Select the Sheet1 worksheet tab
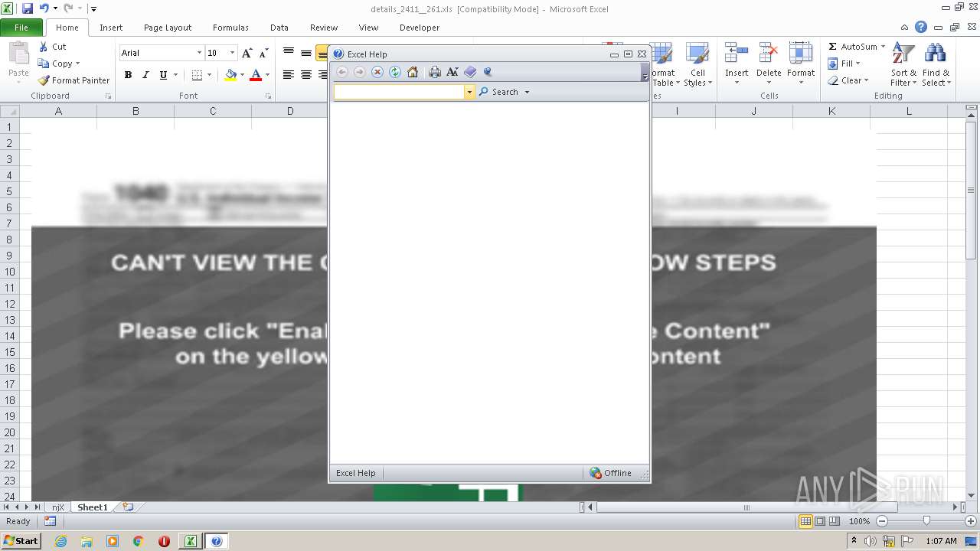980x551 pixels. (x=93, y=507)
